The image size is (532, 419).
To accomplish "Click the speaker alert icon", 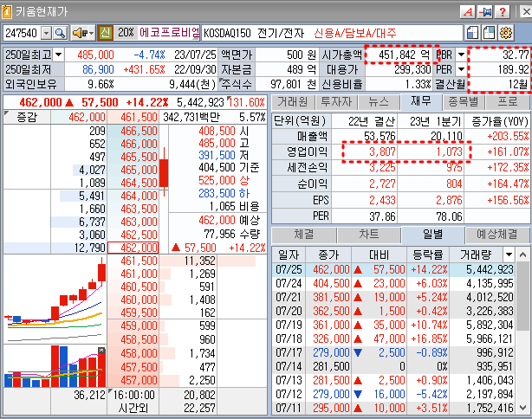I will click(79, 33).
